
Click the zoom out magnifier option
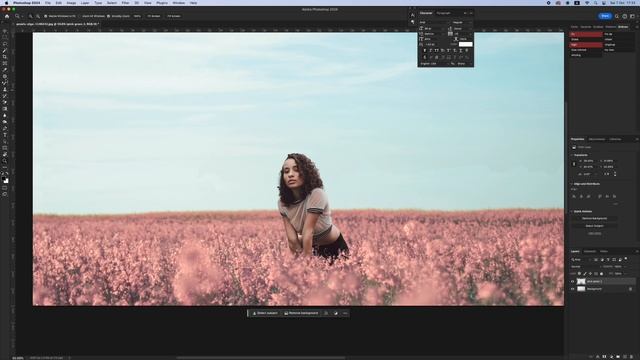[38, 16]
